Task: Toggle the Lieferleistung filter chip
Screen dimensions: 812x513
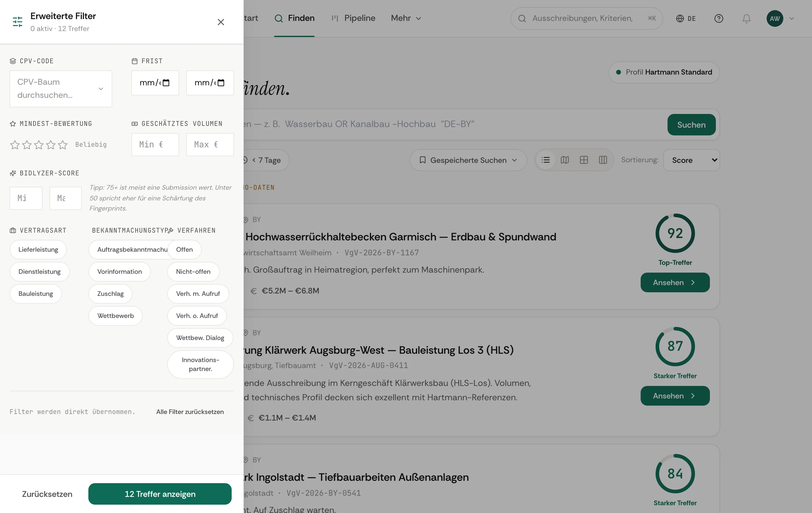Action: pyautogui.click(x=38, y=250)
